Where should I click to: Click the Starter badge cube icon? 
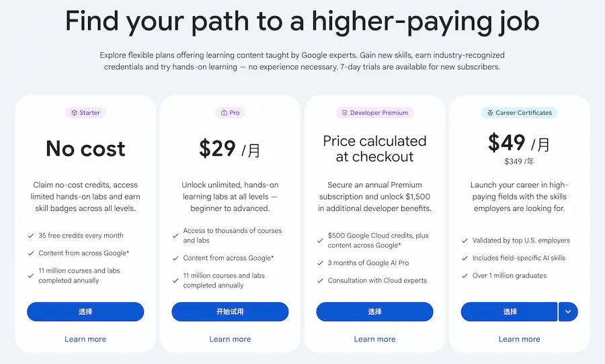[x=73, y=113]
